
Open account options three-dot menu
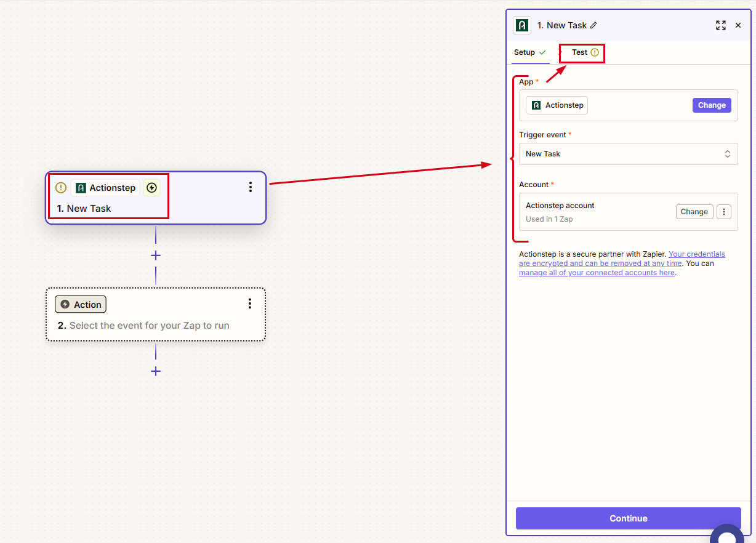tap(724, 212)
